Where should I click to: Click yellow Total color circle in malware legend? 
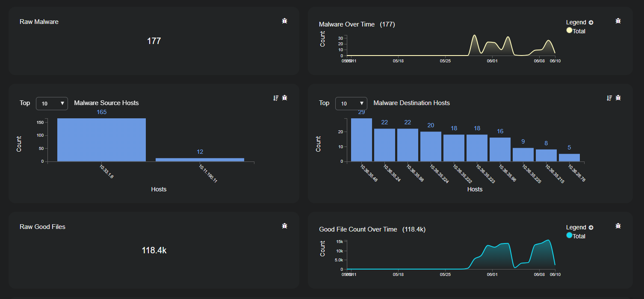pyautogui.click(x=569, y=30)
